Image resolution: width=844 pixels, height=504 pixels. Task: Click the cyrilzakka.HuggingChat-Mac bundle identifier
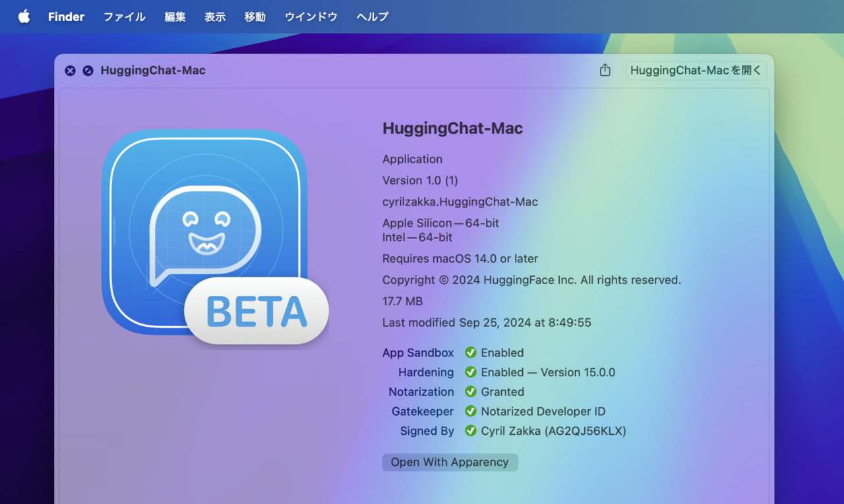(460, 202)
